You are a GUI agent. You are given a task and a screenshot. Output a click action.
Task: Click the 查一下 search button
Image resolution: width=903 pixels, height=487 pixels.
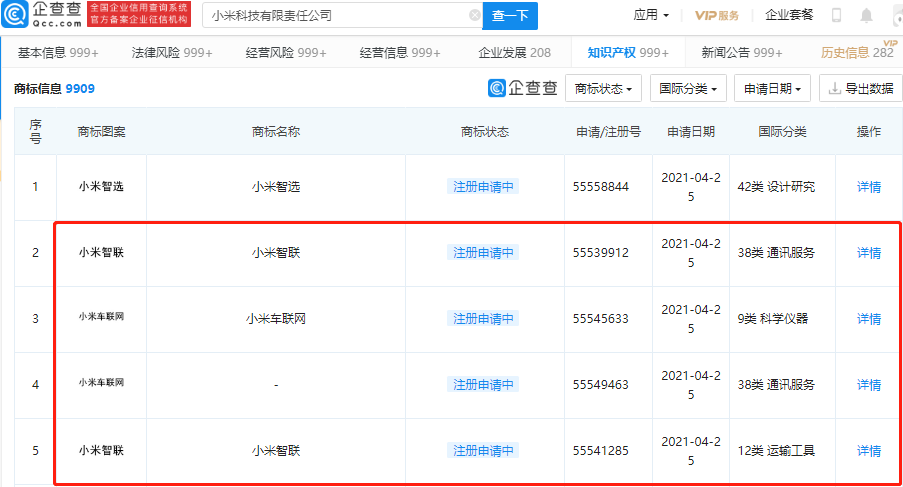[x=510, y=16]
